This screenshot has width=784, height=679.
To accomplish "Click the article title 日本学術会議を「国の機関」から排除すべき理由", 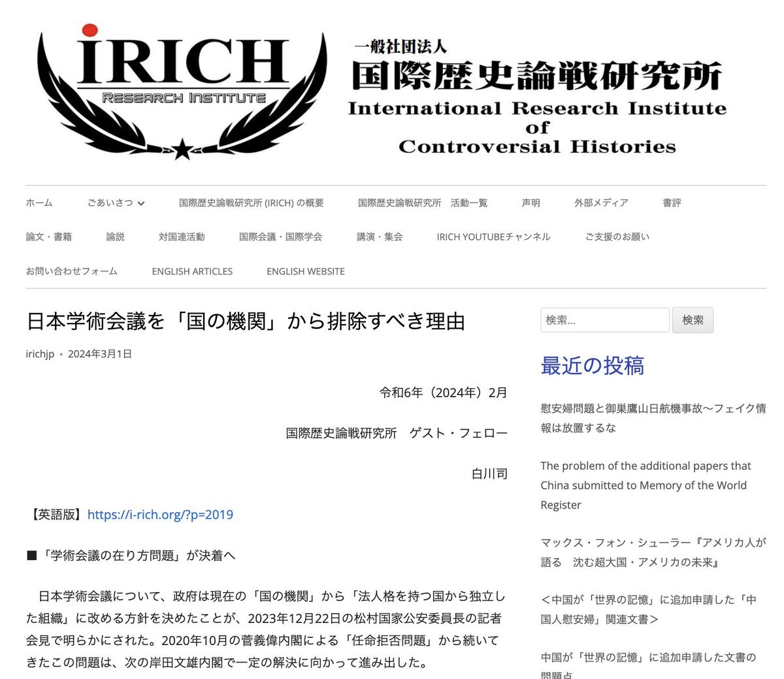I will 246,322.
